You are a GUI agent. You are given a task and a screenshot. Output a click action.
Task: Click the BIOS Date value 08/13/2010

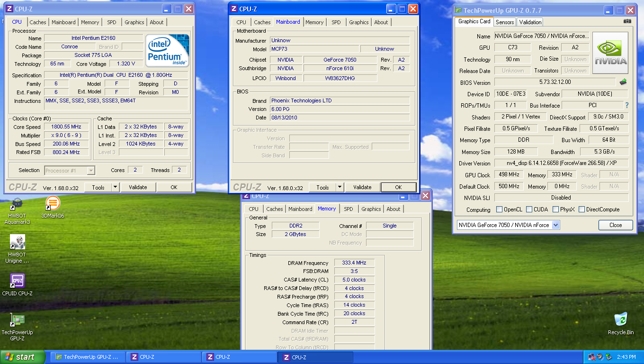(340, 118)
